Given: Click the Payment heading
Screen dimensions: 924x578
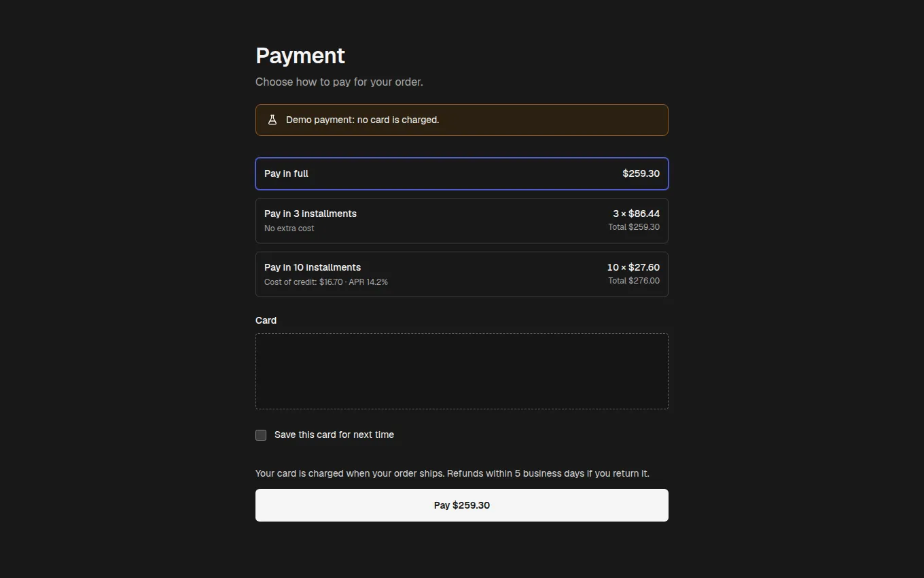Looking at the screenshot, I should click(300, 56).
